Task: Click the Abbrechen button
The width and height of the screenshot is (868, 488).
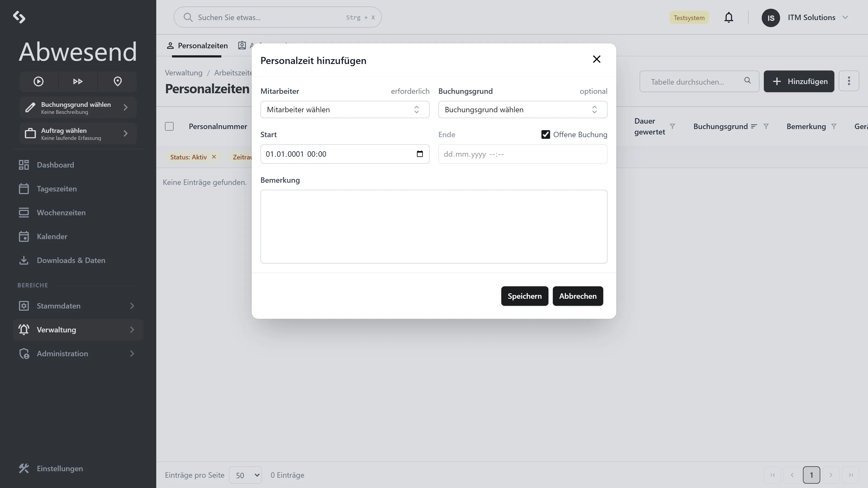Action: tap(577, 296)
